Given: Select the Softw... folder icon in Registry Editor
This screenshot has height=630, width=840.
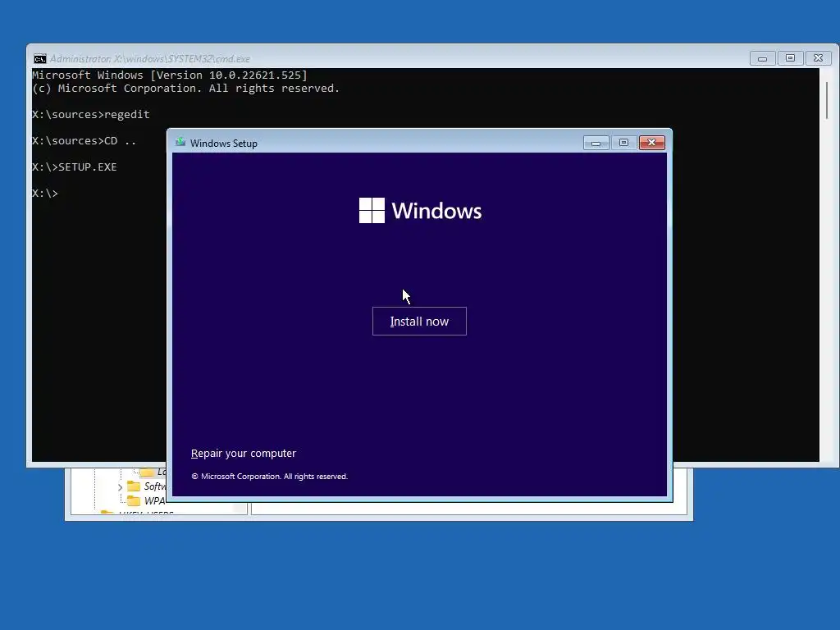Looking at the screenshot, I should [x=134, y=486].
